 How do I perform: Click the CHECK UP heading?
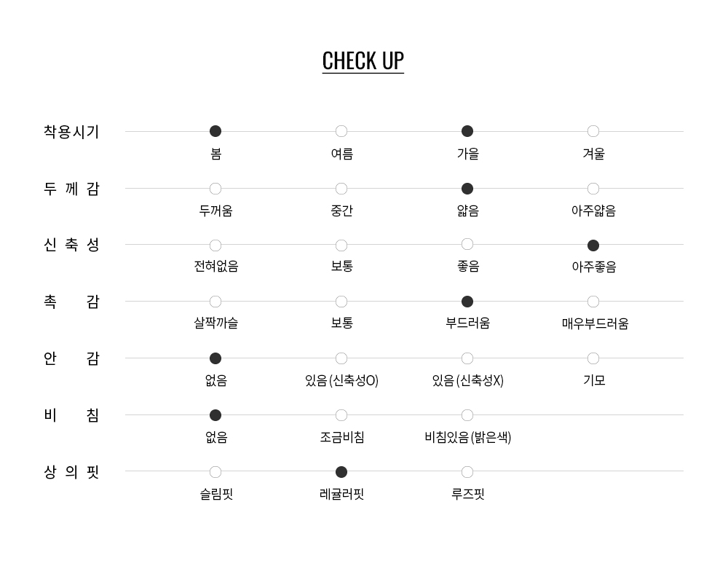(363, 60)
